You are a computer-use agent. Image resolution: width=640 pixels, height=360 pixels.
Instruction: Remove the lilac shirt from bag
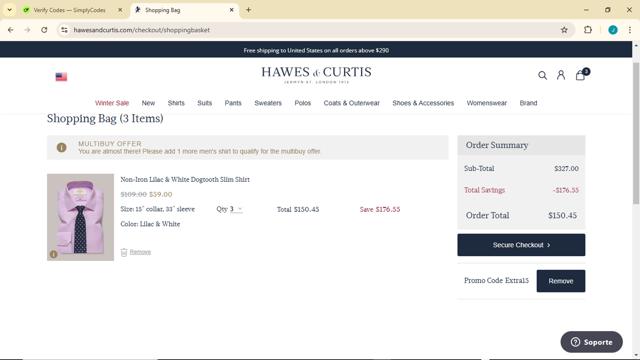140,252
